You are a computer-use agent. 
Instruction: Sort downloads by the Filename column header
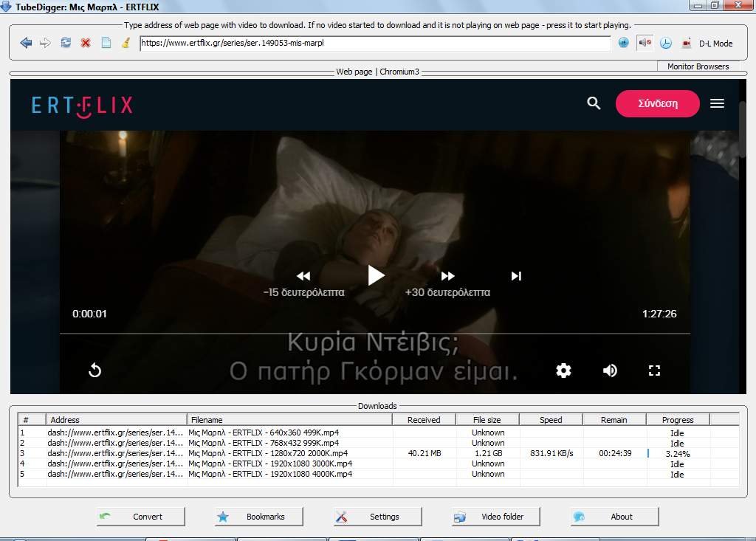click(289, 419)
